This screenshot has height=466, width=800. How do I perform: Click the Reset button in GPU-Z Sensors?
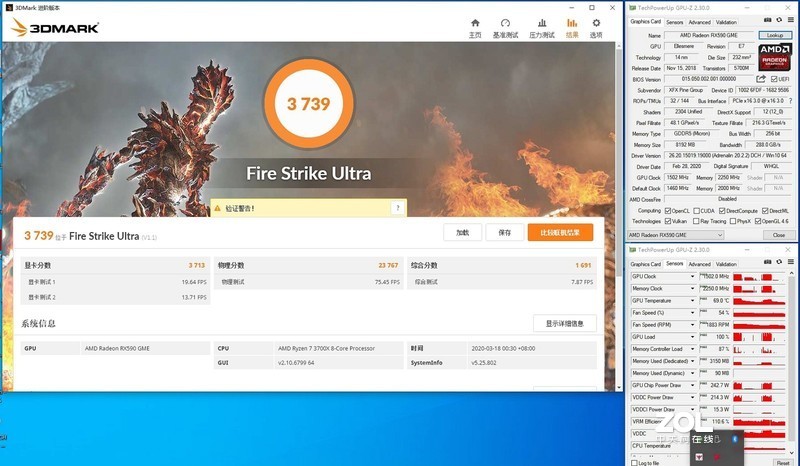pyautogui.click(x=783, y=462)
